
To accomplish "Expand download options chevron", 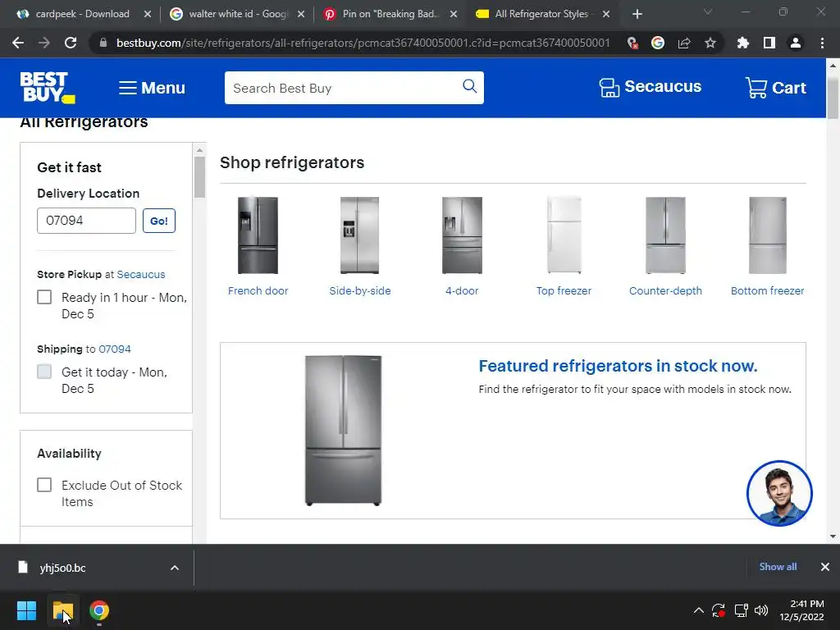I will pyautogui.click(x=175, y=568).
